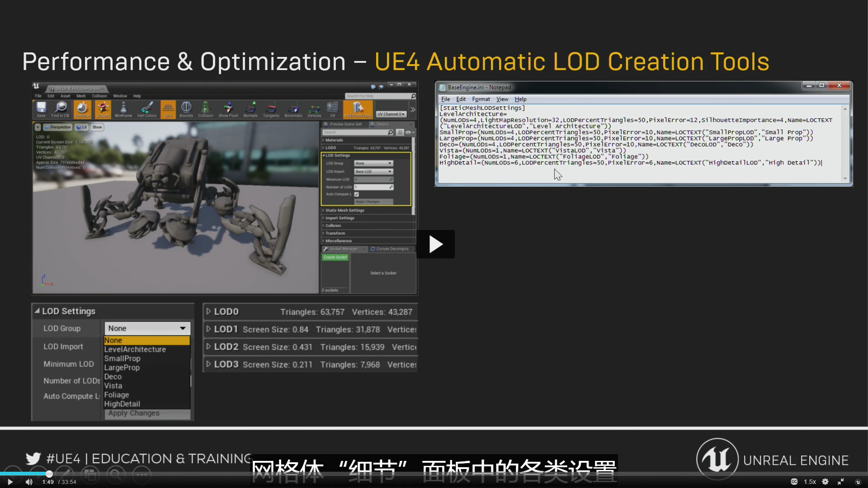Click the Bounds display icon
Screen dimensions: 868x488
pyautogui.click(x=186, y=109)
